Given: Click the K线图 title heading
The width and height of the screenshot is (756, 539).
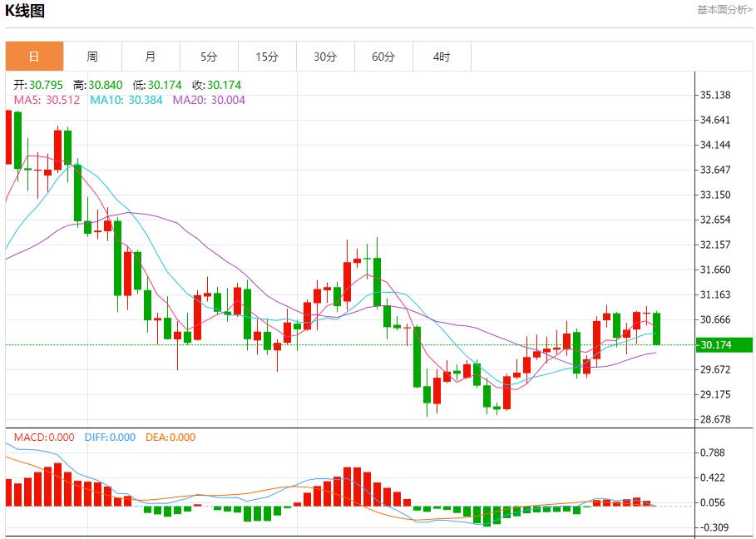Looking at the screenshot, I should click(26, 11).
